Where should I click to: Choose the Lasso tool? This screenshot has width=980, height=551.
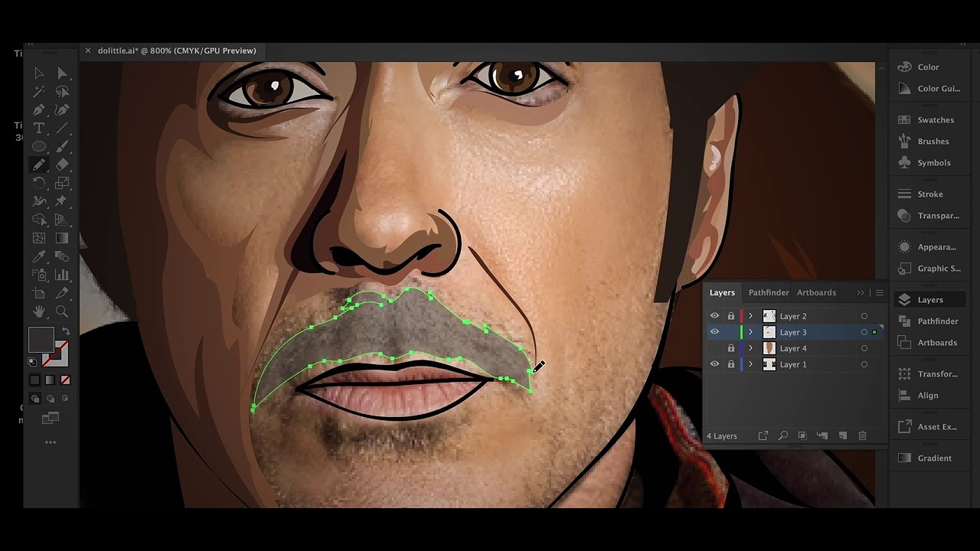click(x=62, y=91)
